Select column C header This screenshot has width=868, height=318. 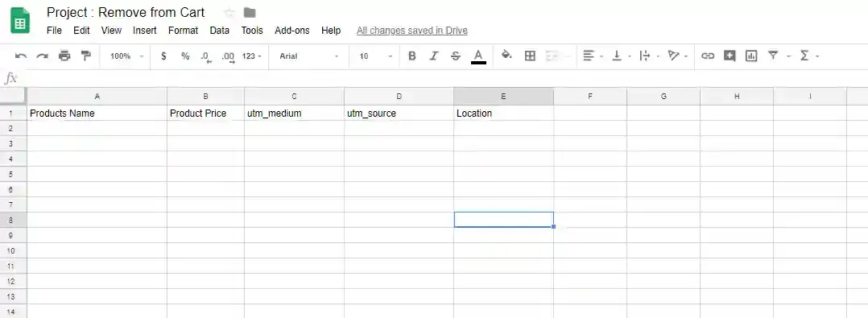point(294,97)
